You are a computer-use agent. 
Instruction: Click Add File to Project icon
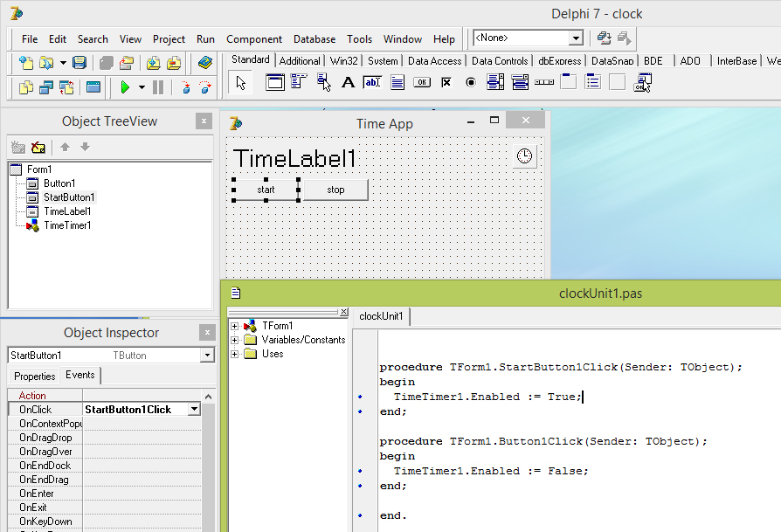(x=154, y=63)
